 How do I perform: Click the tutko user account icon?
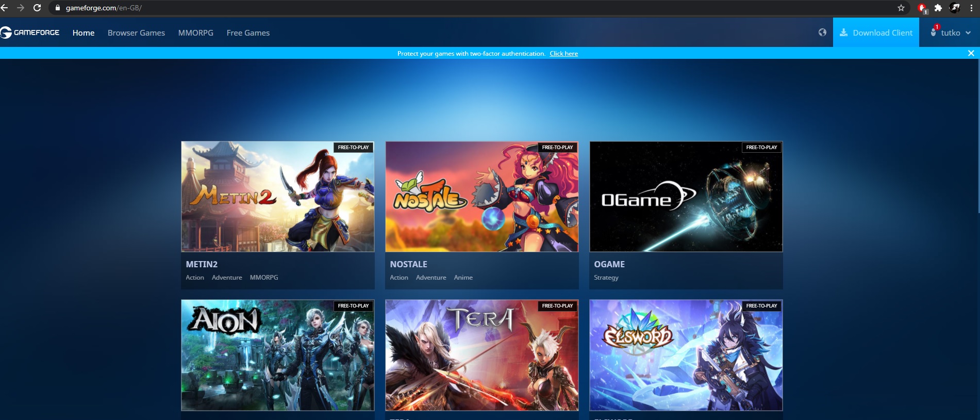[934, 31]
